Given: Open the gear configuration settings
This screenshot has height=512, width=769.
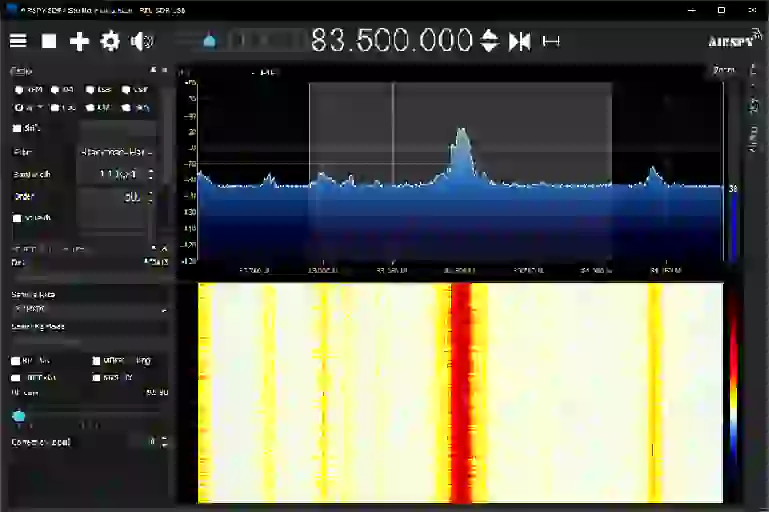Looking at the screenshot, I should [110, 41].
